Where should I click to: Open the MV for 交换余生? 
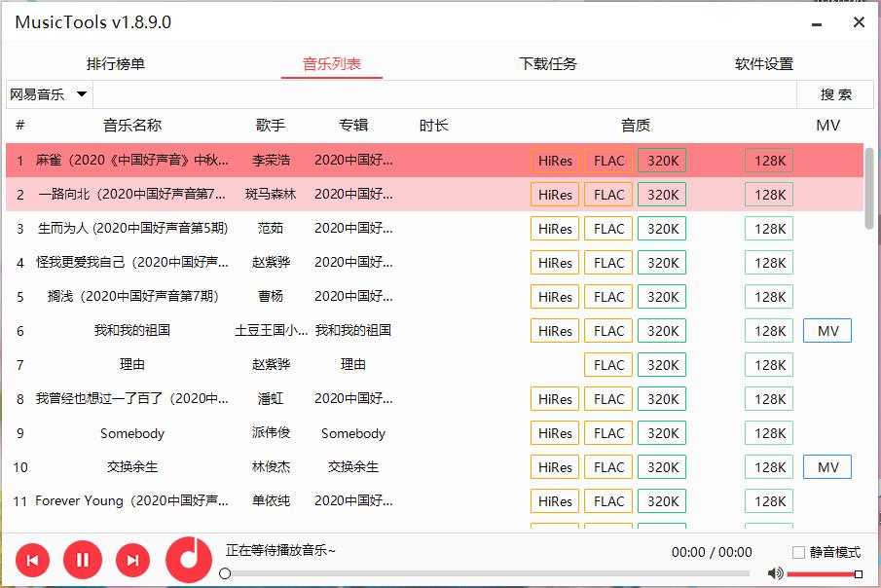coord(826,466)
